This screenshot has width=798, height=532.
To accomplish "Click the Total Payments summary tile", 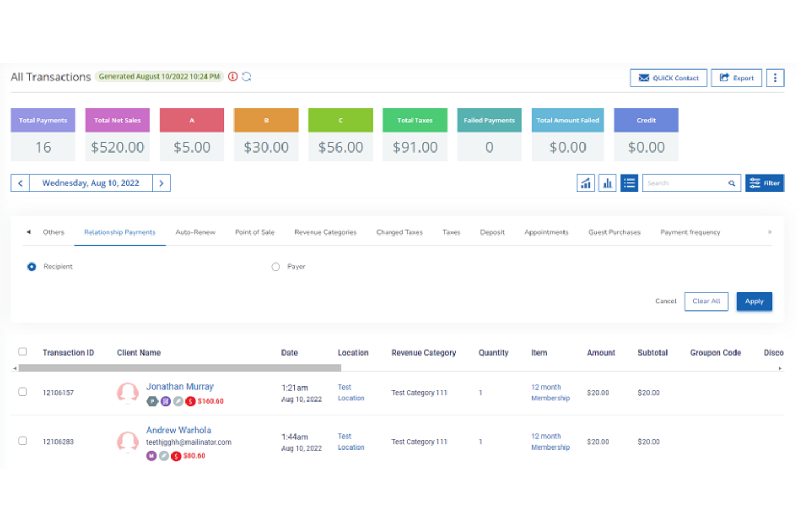I will tap(43, 135).
